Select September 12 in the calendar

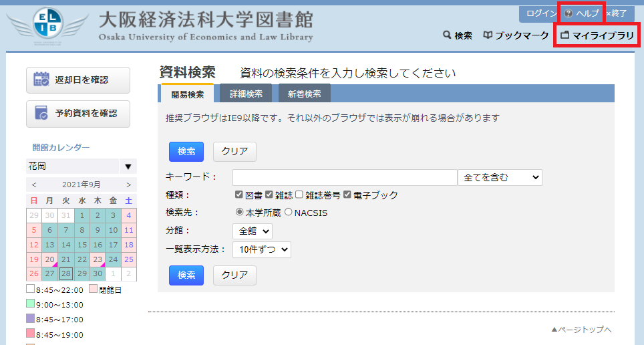pyautogui.click(x=34, y=245)
